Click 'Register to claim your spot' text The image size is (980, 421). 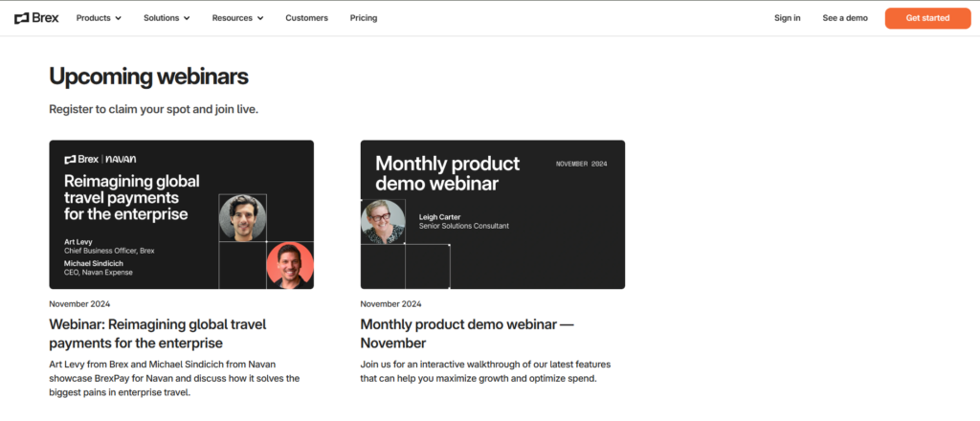coord(154,109)
